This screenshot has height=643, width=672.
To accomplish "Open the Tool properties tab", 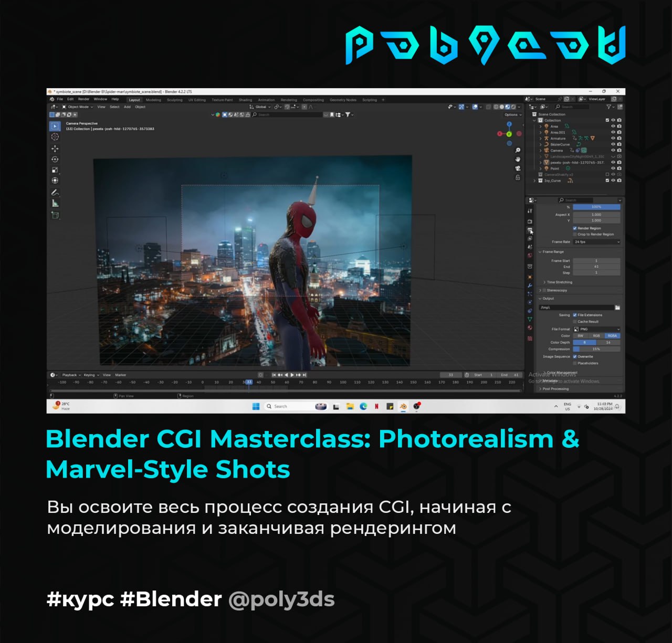I will tap(530, 211).
